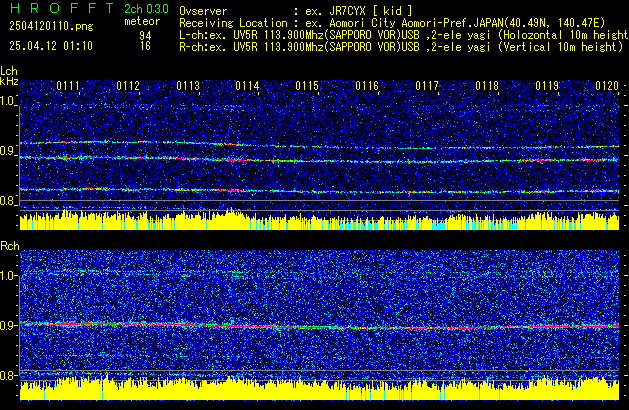629x410 pixels.
Task: Click the 'kHz' axis unit label
Action: (9, 81)
